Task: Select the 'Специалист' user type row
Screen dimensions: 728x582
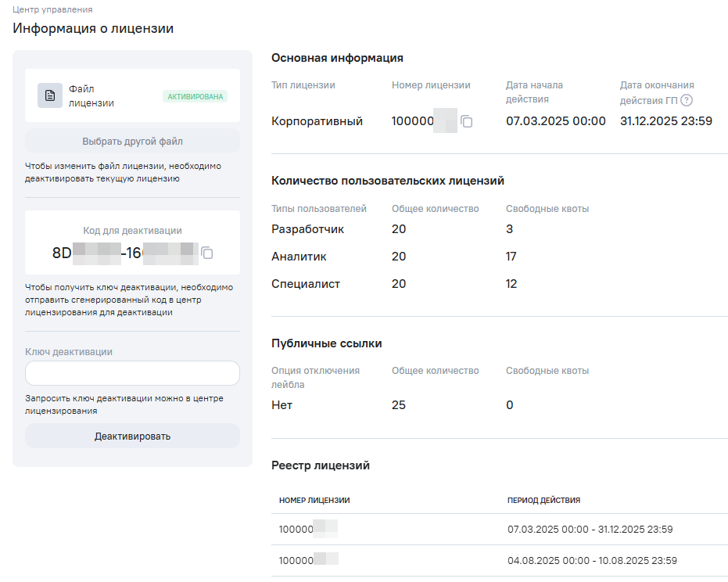Action: (x=306, y=284)
